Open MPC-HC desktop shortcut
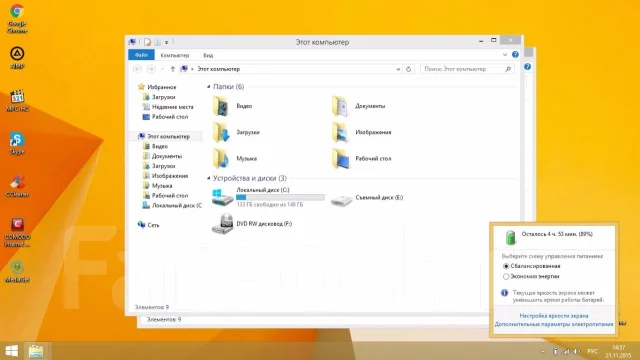640x360 pixels. pyautogui.click(x=17, y=100)
